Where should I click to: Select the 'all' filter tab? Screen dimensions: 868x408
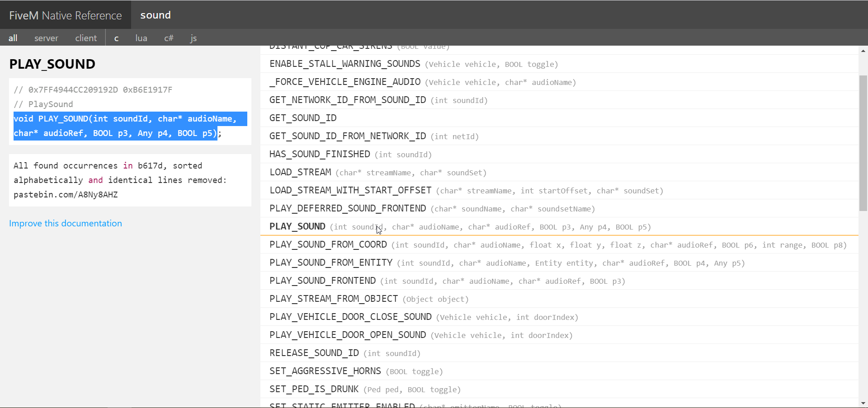click(13, 38)
